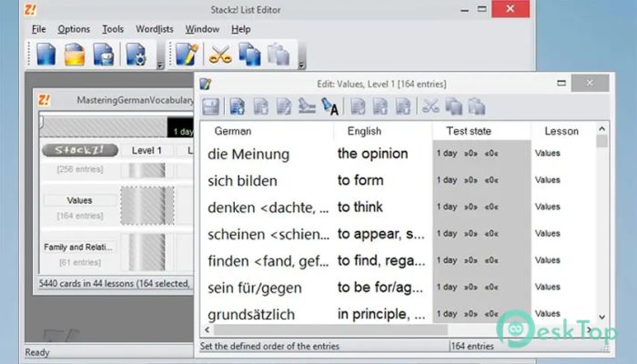Viewport: 637px width, 364px height.
Task: Open the Options menu
Action: coord(74,29)
